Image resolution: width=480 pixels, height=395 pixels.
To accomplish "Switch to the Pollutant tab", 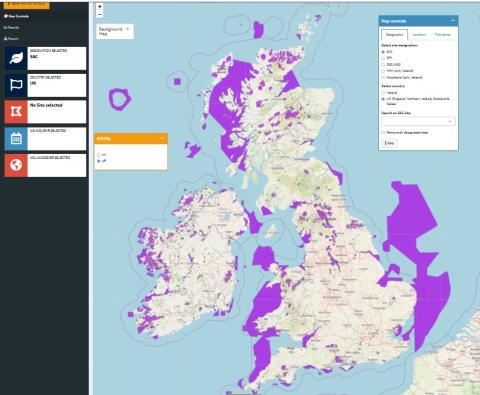I will 442,35.
